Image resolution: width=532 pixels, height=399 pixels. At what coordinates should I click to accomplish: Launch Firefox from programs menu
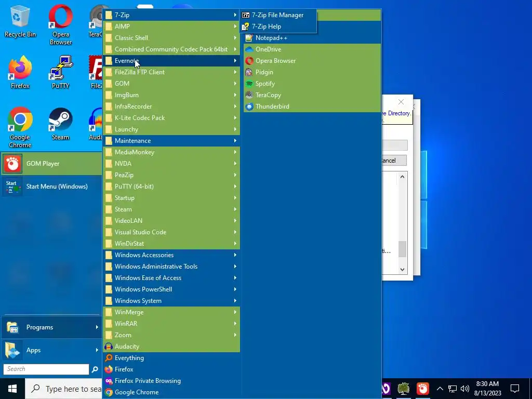[x=171, y=369]
